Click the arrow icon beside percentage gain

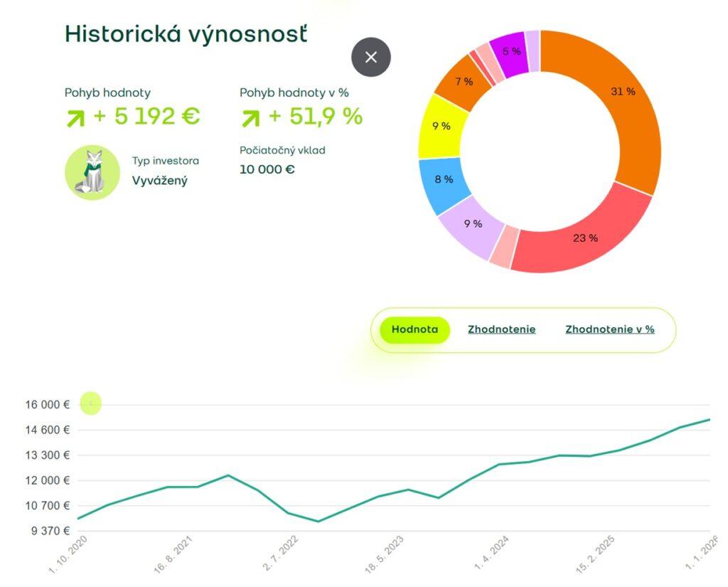(x=250, y=116)
